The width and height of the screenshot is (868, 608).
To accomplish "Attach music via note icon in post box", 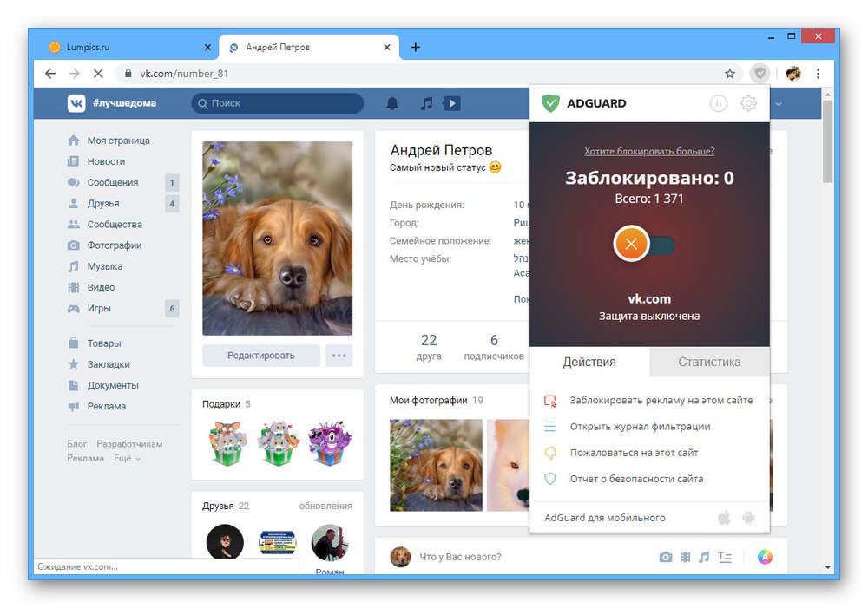I will pos(704,557).
